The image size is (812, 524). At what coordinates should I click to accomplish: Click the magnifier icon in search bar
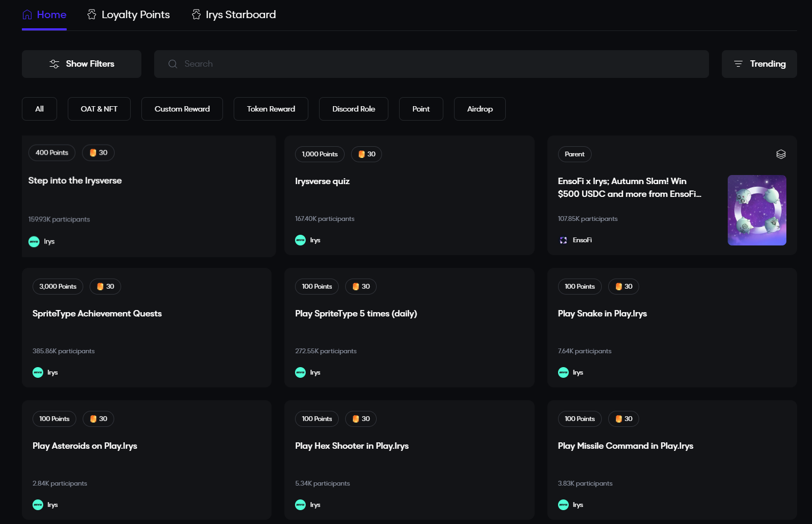click(x=173, y=64)
